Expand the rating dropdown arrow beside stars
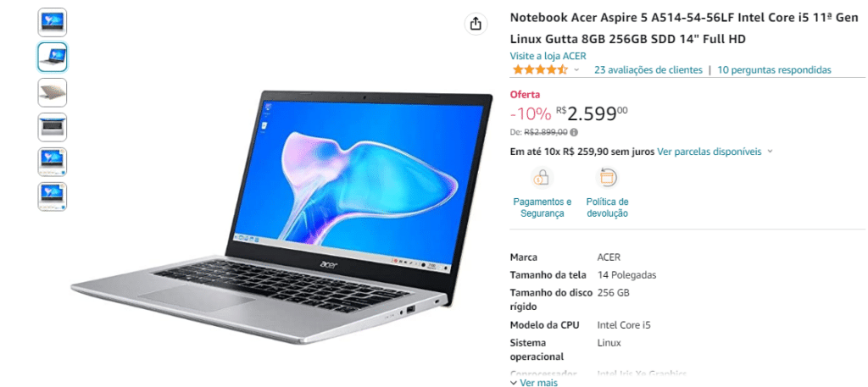868x387 pixels. [x=576, y=70]
